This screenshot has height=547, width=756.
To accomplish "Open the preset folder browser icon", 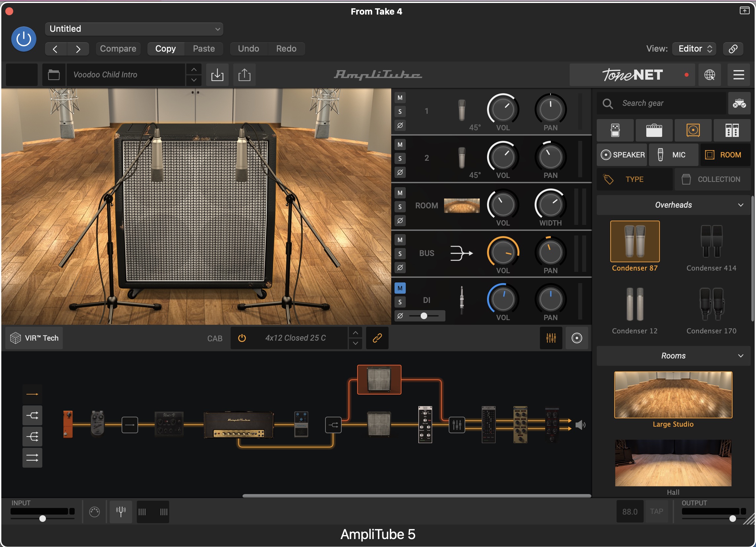I will pyautogui.click(x=54, y=75).
